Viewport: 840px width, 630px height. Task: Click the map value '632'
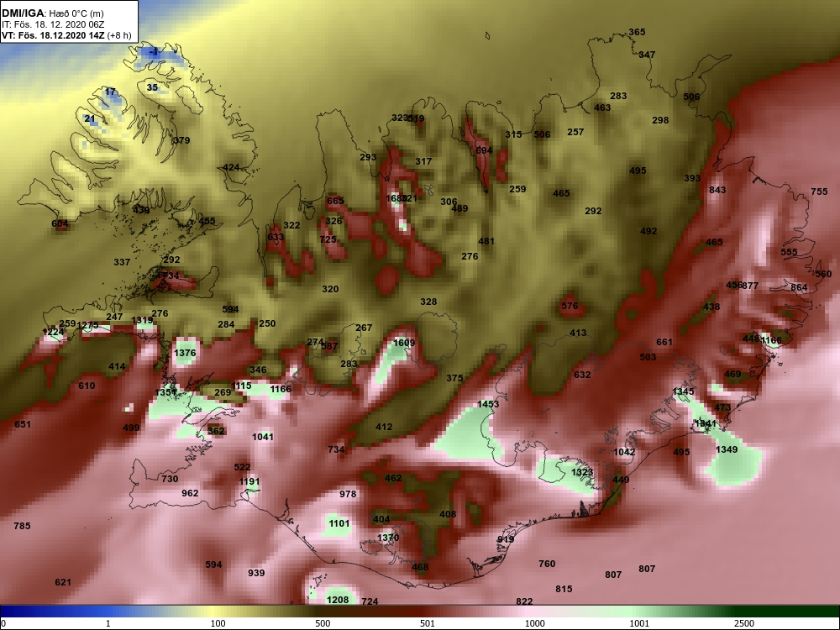[x=582, y=375]
